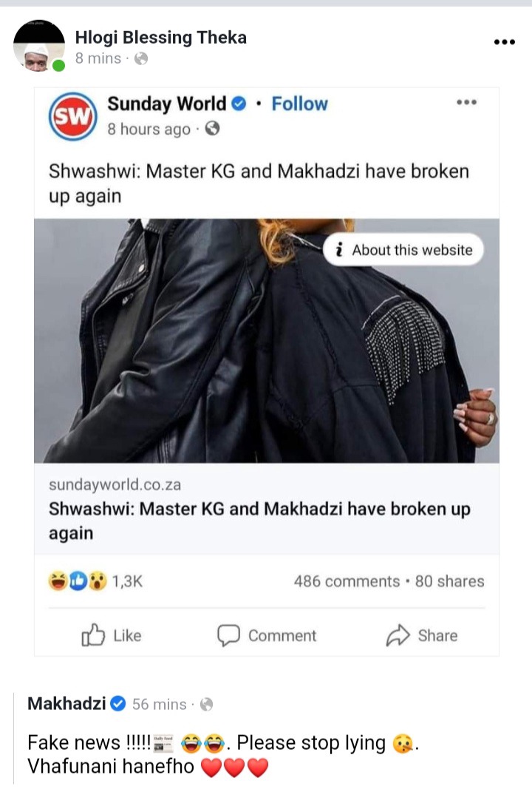Like the Sunday World post

point(111,635)
